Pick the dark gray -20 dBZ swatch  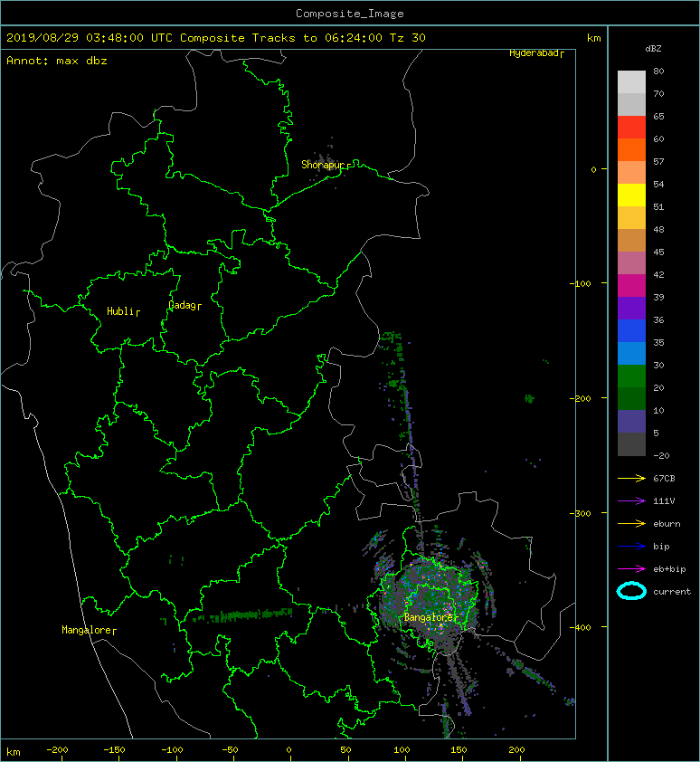tap(631, 444)
